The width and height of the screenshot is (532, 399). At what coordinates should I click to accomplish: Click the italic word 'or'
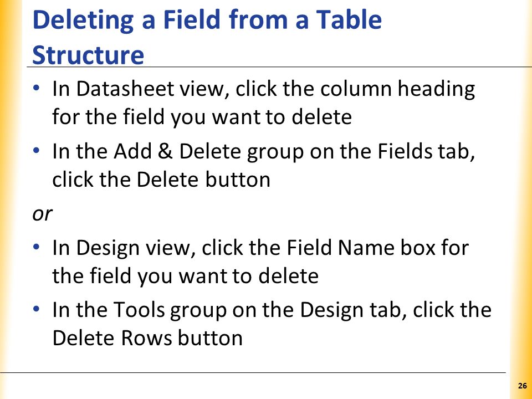42,214
